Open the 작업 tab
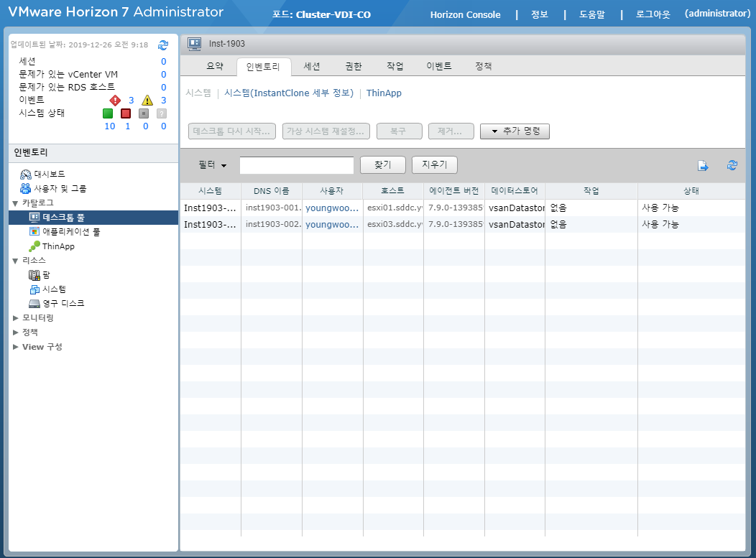Screen dimensions: 756x558 click(x=395, y=66)
